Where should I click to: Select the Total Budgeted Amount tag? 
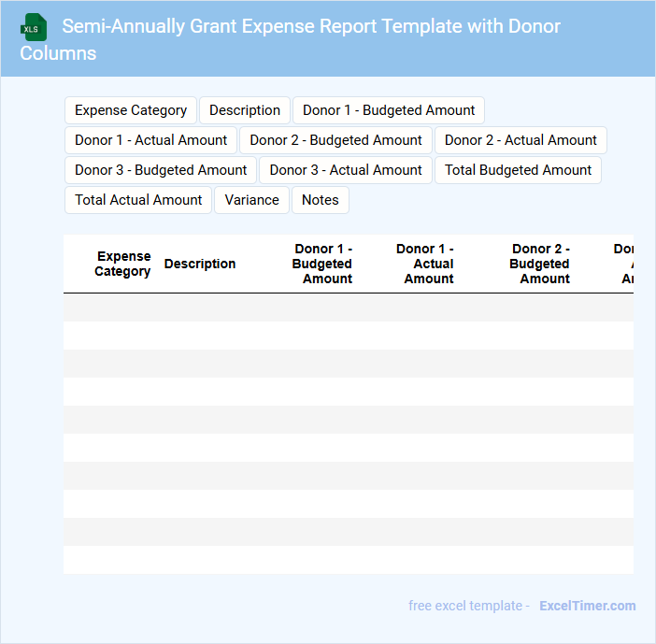pos(518,170)
